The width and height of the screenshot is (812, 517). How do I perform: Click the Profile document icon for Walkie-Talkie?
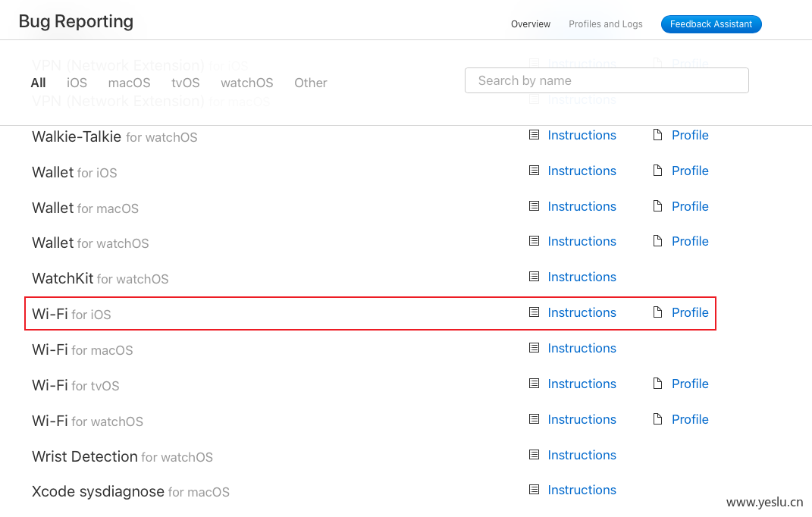tap(657, 135)
